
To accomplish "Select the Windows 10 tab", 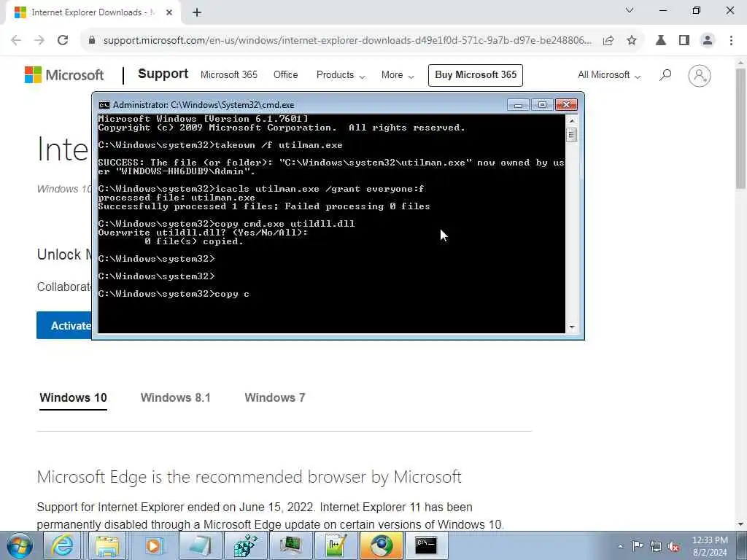I will [73, 397].
